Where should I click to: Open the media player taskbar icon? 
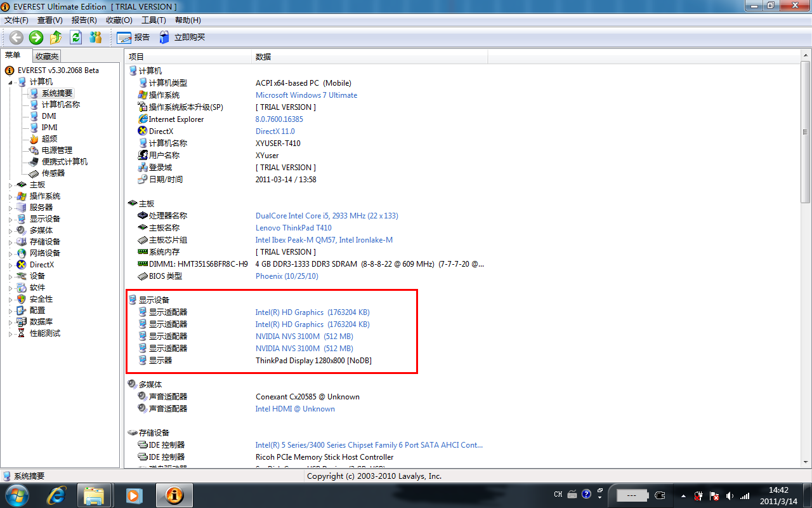[x=134, y=495]
